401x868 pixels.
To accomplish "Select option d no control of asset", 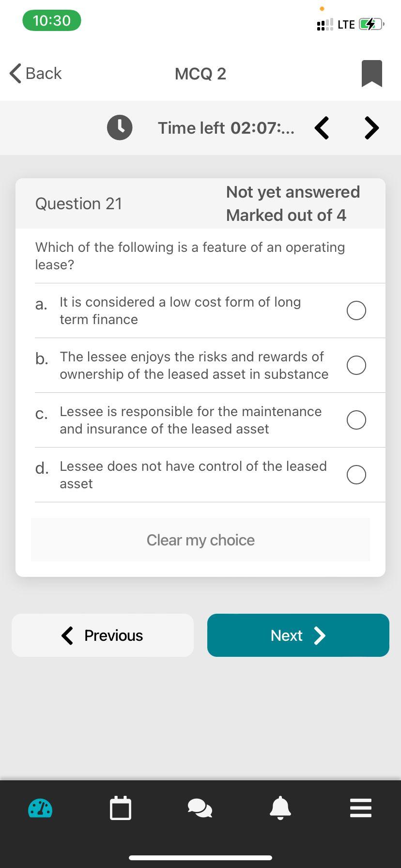I will click(356, 475).
